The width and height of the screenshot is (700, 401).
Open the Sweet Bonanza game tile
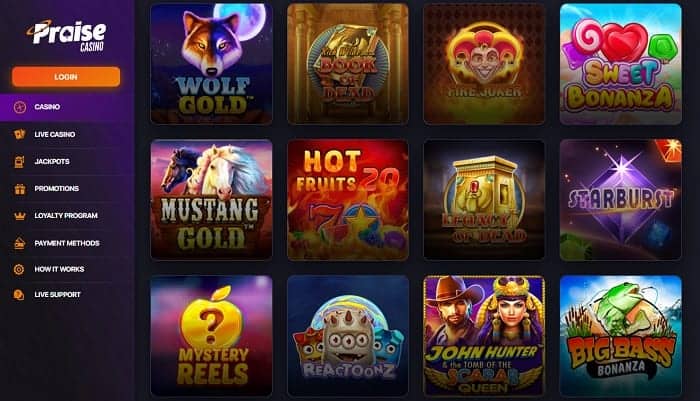(x=621, y=64)
